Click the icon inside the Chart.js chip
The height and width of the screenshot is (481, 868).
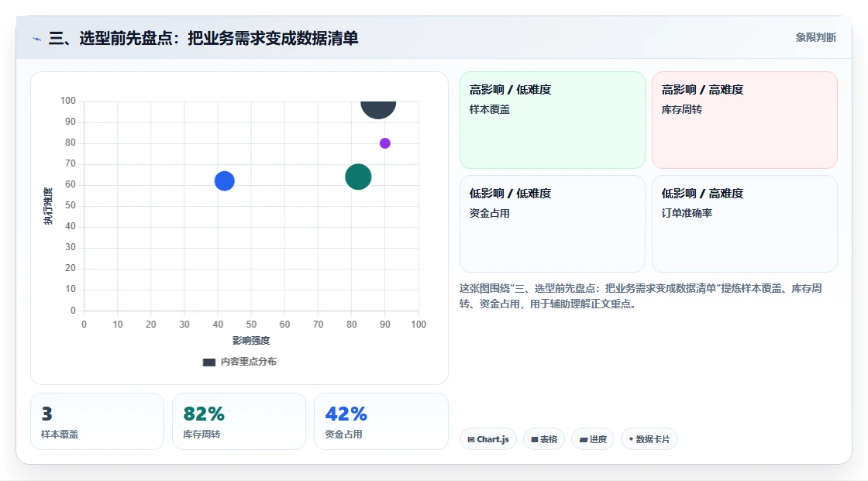[x=471, y=439]
